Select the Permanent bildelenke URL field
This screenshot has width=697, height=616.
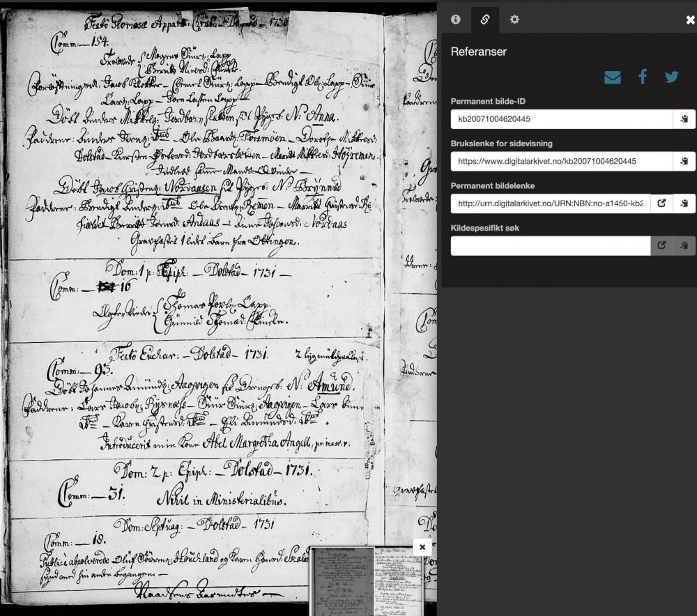coord(550,203)
